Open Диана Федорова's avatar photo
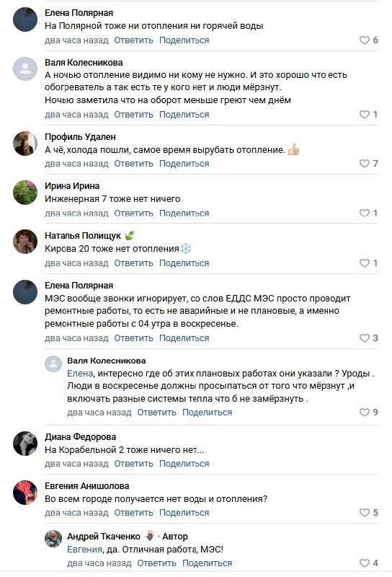Screen dimensions: 392x577 coord(25,444)
